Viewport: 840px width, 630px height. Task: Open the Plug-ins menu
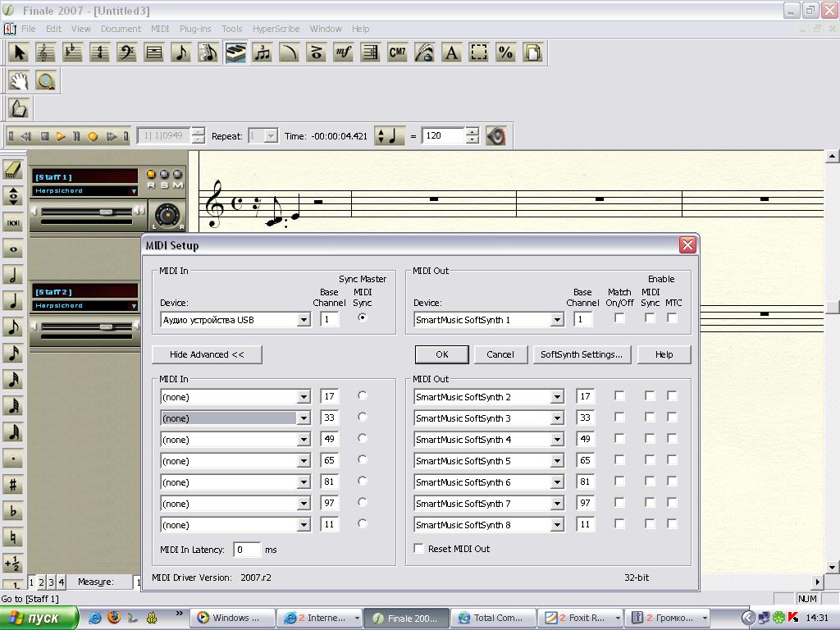195,29
